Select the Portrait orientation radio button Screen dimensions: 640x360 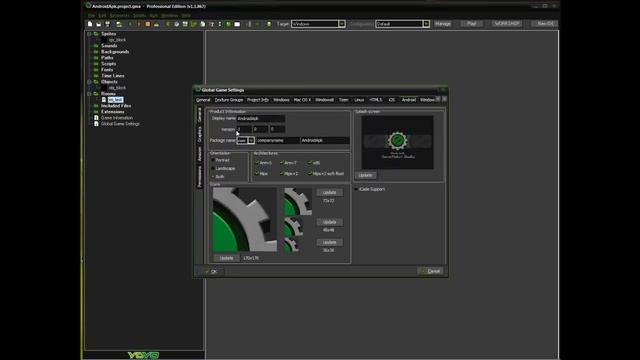tap(213, 160)
